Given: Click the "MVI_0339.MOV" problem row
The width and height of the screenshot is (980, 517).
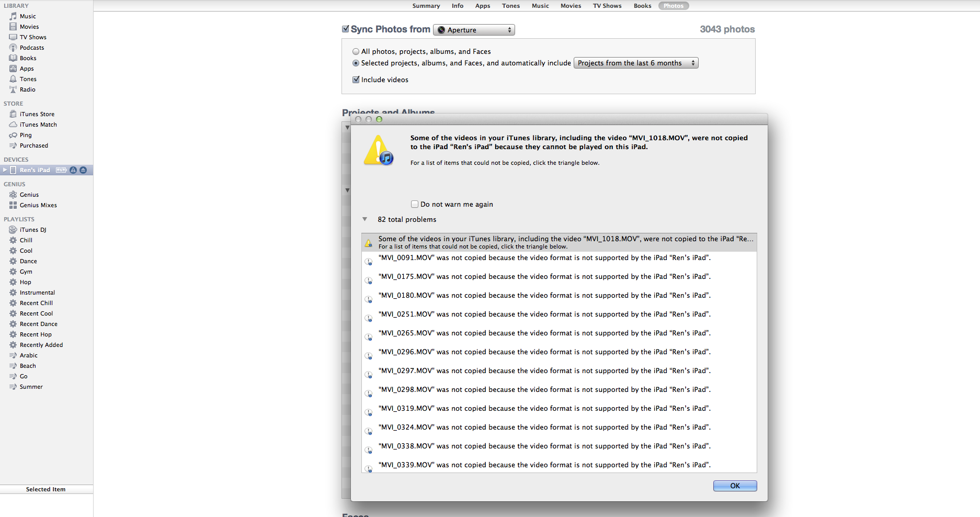Looking at the screenshot, I should [x=559, y=466].
